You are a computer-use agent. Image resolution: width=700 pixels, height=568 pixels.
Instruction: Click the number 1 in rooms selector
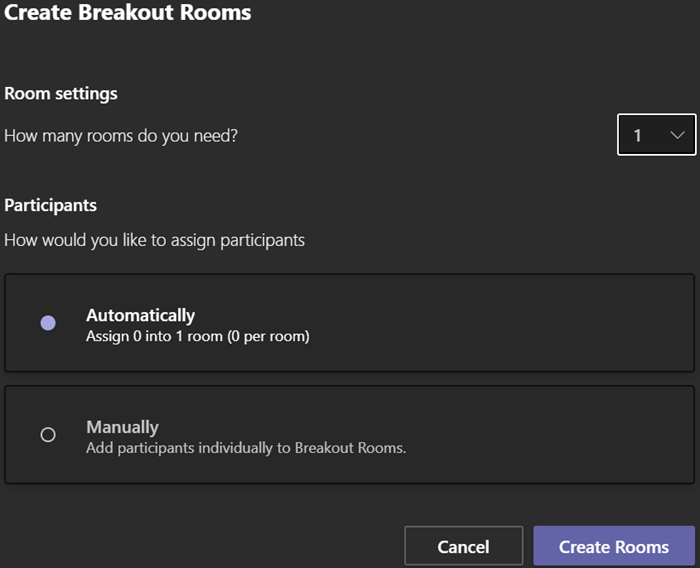[637, 136]
